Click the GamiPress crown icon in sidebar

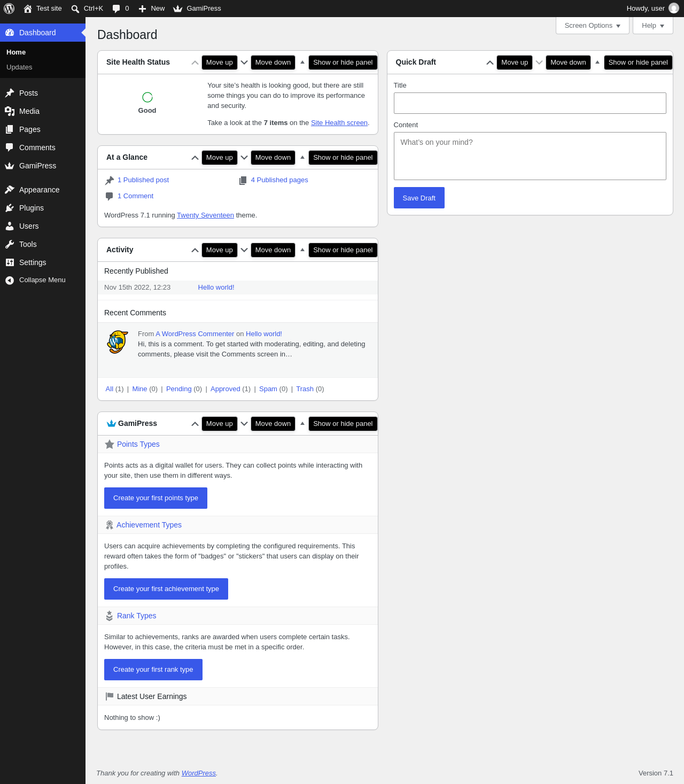(x=10, y=166)
